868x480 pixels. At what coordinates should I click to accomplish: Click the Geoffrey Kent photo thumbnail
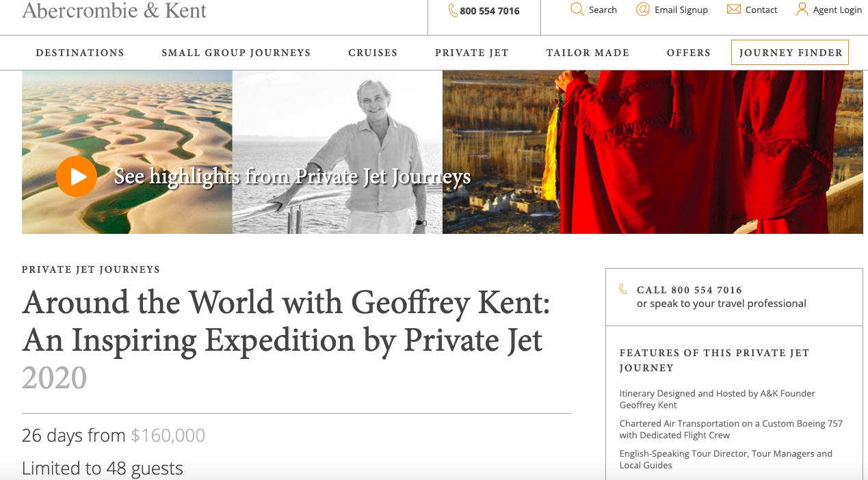(x=337, y=152)
